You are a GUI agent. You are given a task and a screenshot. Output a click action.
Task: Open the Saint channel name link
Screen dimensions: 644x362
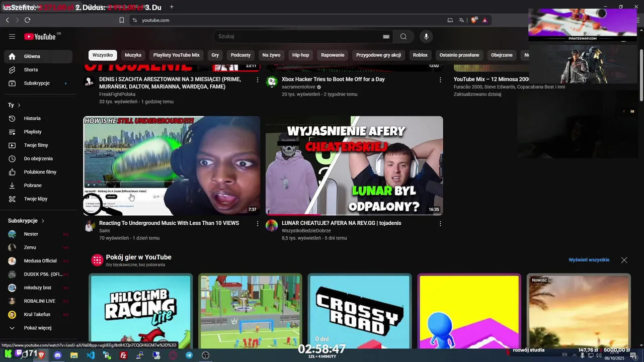(x=104, y=231)
